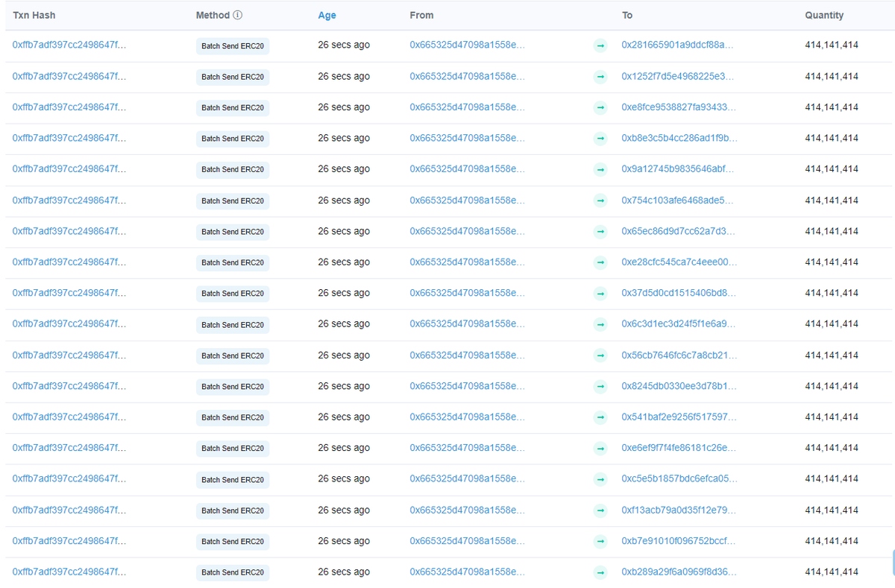Click quantity 414,141,414 in 0xc5e5b1857bdc6efca05 row
Viewport: 895px width, 588px height.
pos(832,479)
